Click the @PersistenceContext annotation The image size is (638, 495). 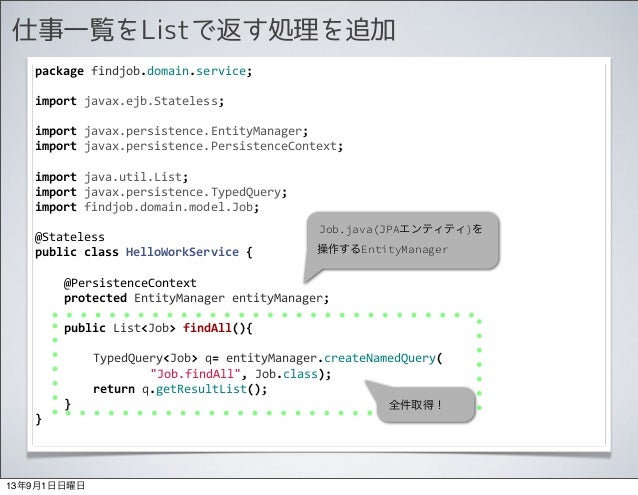pos(130,283)
